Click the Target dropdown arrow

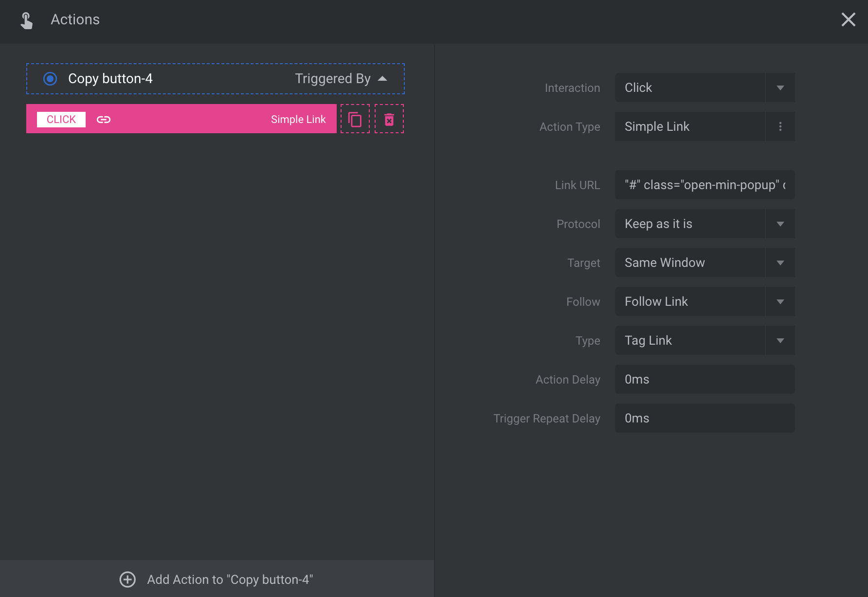(780, 263)
